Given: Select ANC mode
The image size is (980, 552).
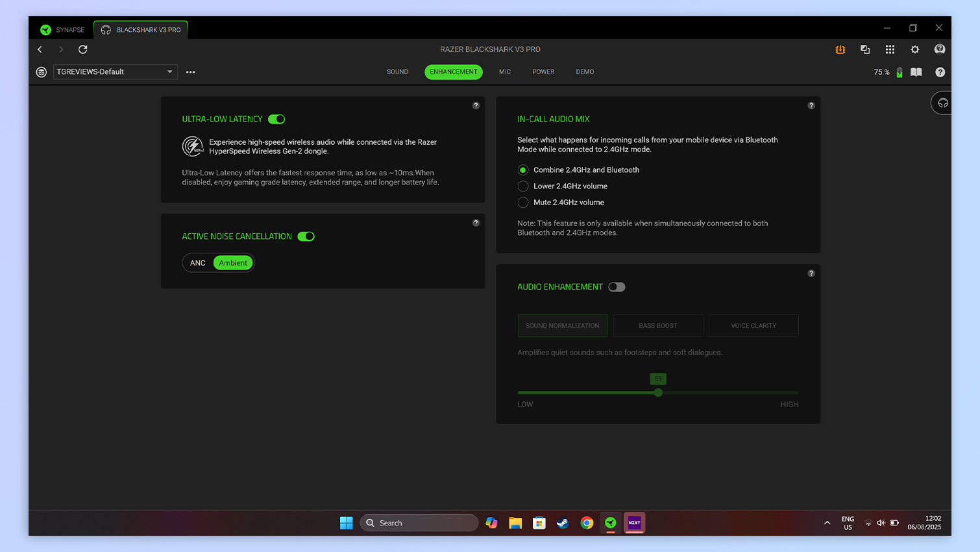Looking at the screenshot, I should [x=198, y=263].
